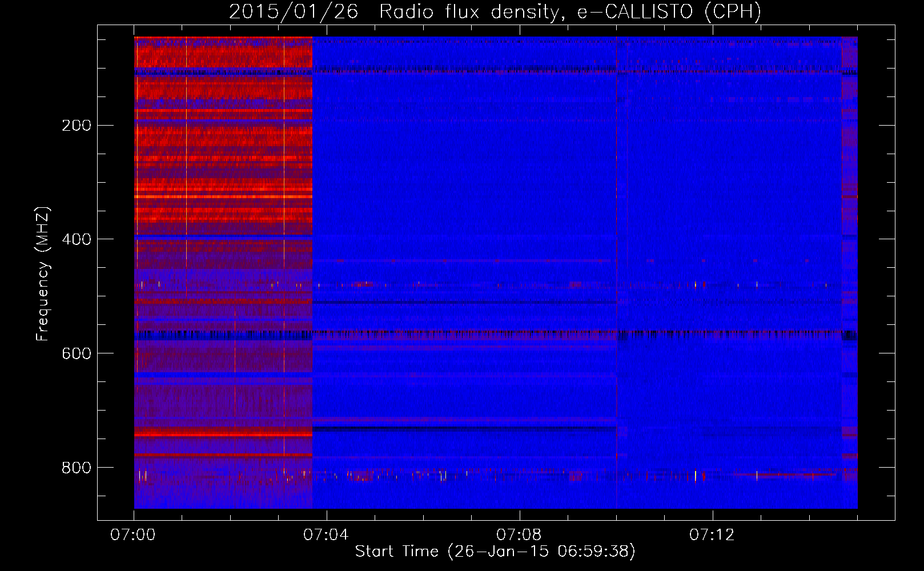The image size is (924, 571).
Task: Click the '07:04' time tick label
Action: [326, 535]
